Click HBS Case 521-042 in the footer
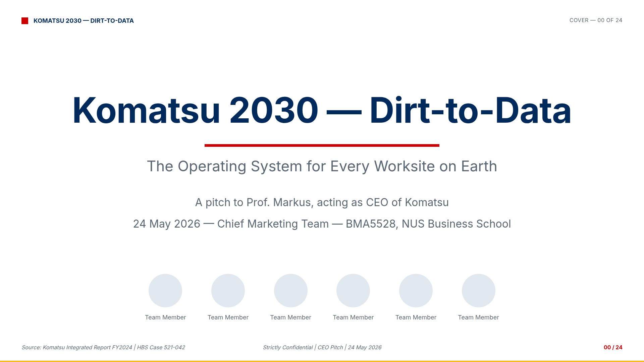The image size is (644, 362). pos(161,348)
